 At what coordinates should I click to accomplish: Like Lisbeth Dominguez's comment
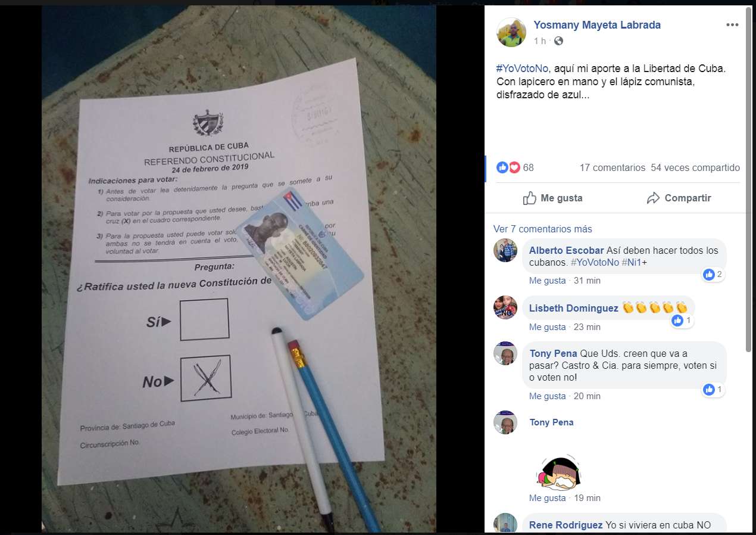click(547, 327)
